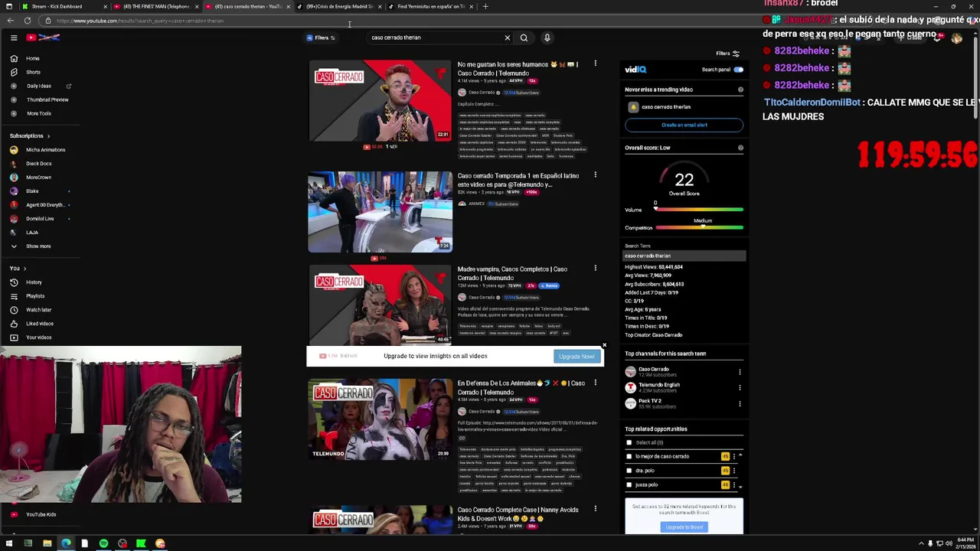The height and width of the screenshot is (551, 980).
Task: Open options menu for Pack TV 2 channel
Action: (x=740, y=403)
